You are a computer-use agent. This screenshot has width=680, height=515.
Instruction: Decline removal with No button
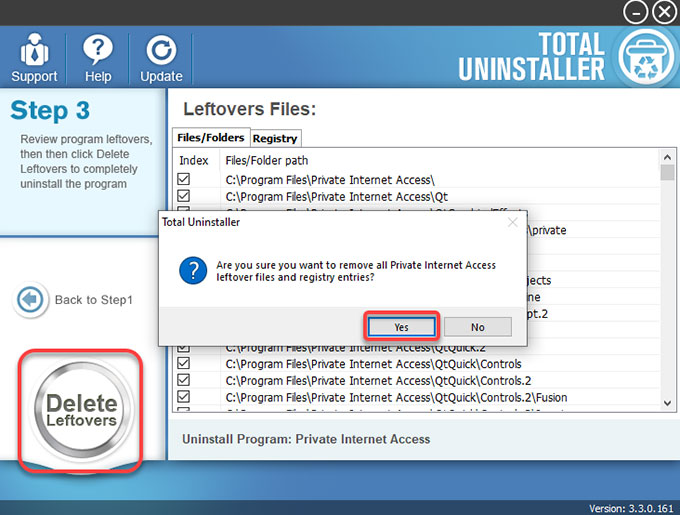coord(477,327)
